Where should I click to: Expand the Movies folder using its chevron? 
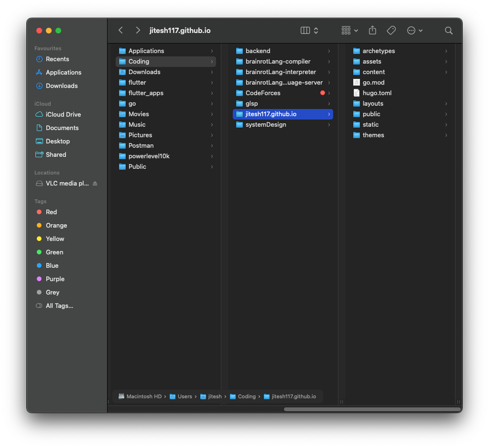point(212,114)
